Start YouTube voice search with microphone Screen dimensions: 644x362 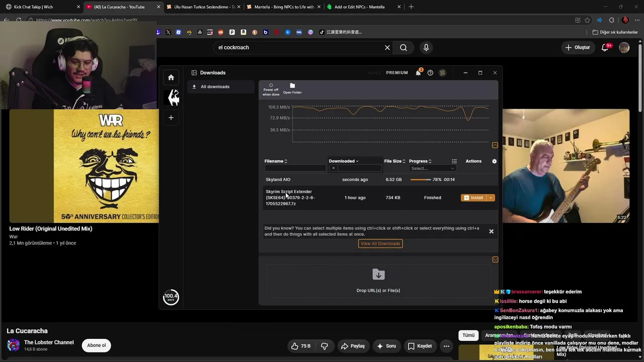tap(426, 47)
